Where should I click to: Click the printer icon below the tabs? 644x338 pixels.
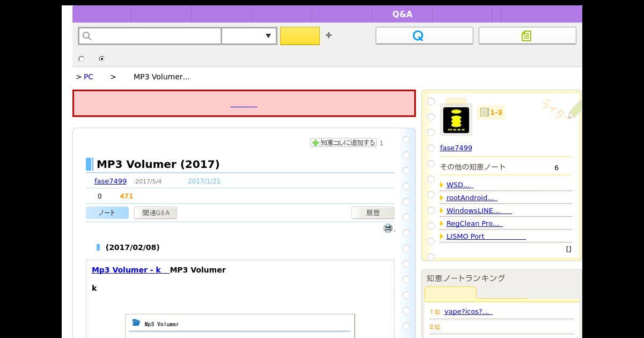point(388,228)
